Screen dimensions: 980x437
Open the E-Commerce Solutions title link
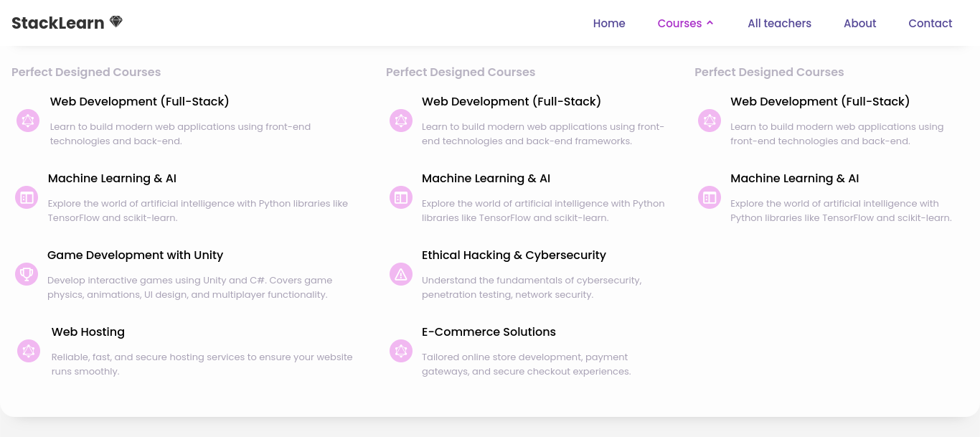(489, 332)
